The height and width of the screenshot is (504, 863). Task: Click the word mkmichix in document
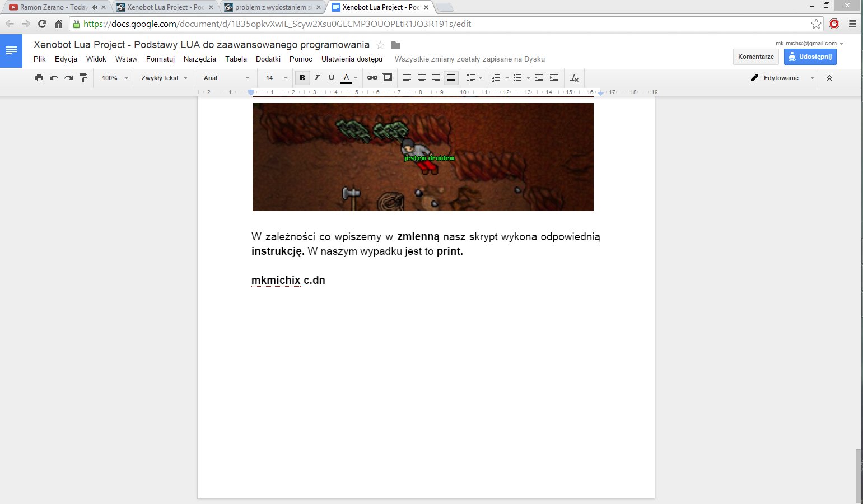pos(276,280)
